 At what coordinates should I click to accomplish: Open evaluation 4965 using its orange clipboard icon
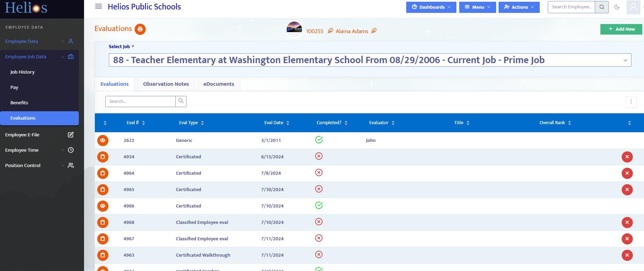click(103, 189)
